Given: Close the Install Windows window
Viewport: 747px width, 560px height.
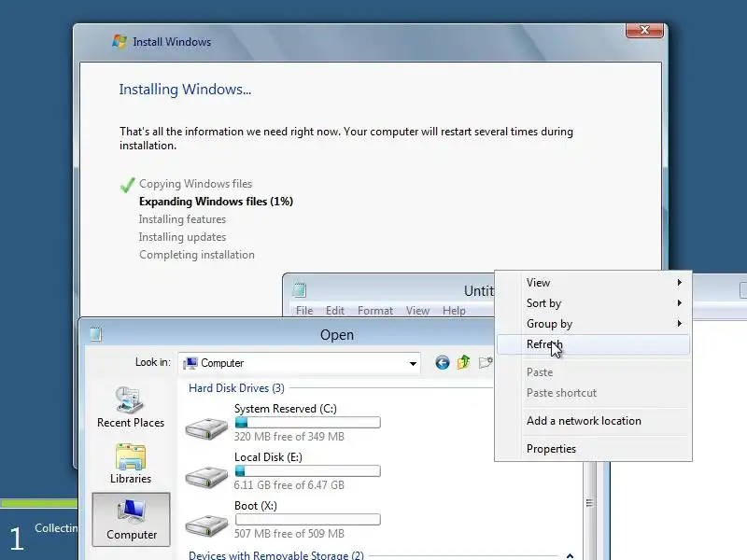Looking at the screenshot, I should click(x=644, y=30).
